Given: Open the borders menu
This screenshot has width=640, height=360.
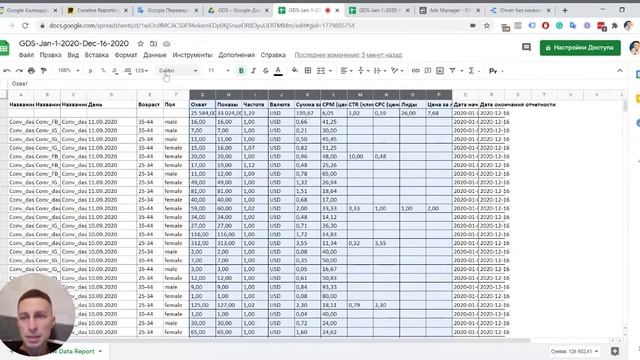Looking at the screenshot, I should 308,71.
